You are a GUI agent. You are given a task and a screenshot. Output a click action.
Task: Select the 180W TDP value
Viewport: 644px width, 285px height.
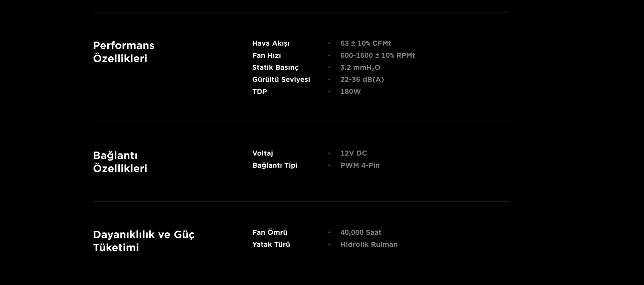click(x=351, y=92)
